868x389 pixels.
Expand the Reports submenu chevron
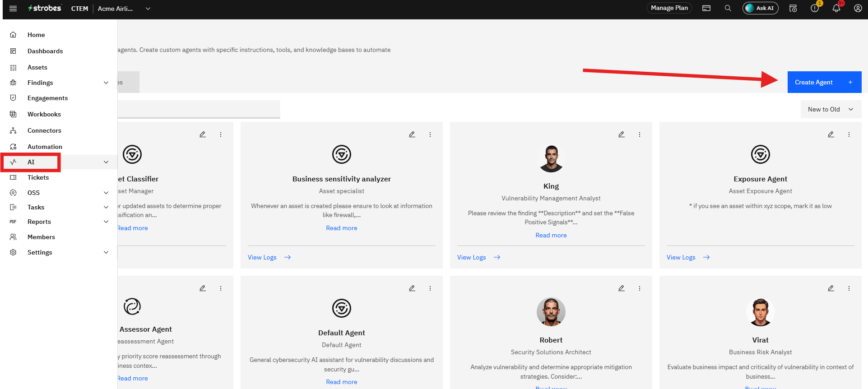[106, 222]
